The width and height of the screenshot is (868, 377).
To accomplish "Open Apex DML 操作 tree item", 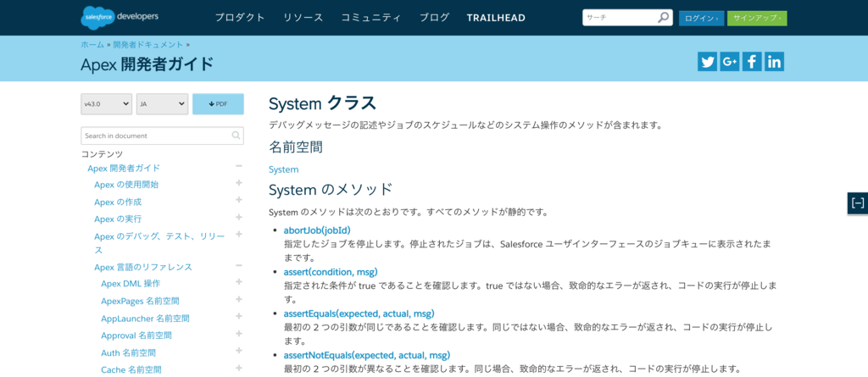I will click(131, 284).
